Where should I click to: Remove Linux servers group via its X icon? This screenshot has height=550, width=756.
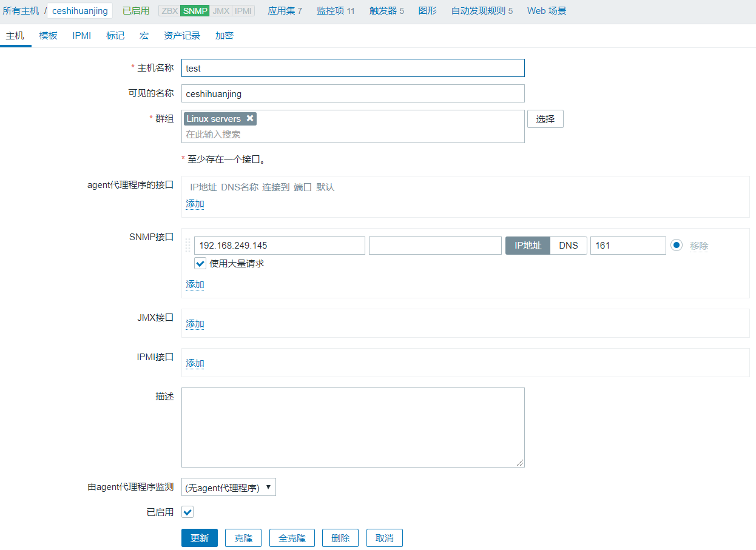pos(249,119)
